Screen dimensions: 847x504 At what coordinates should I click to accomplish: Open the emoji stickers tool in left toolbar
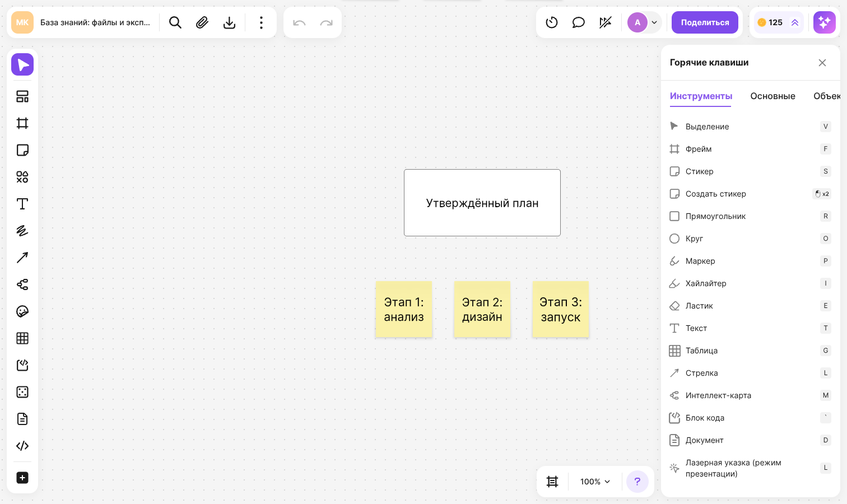(22, 311)
